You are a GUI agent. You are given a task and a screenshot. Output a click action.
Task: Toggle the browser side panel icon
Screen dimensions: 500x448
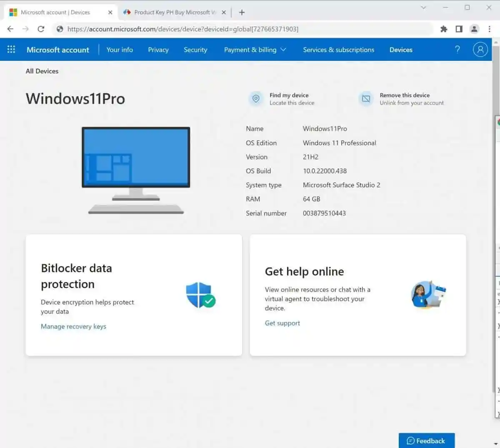[x=459, y=29]
